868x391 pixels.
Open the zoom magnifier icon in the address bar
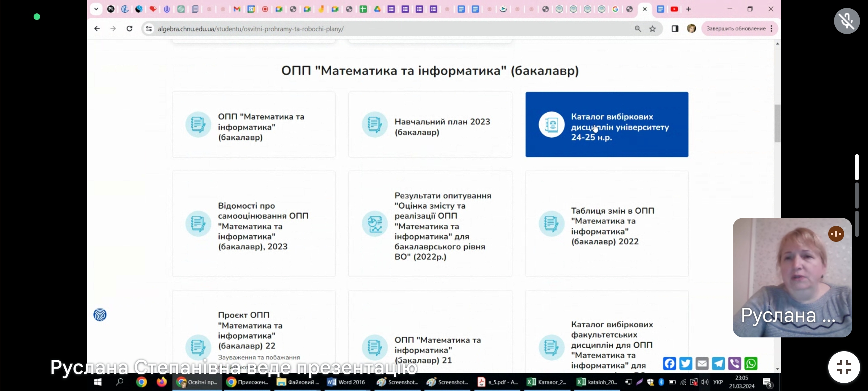(x=638, y=29)
